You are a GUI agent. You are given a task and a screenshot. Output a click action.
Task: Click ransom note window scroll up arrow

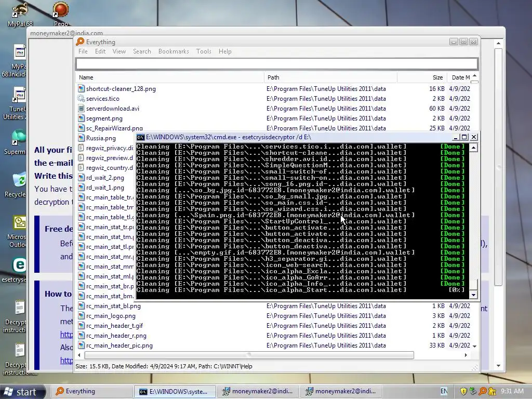click(498, 43)
